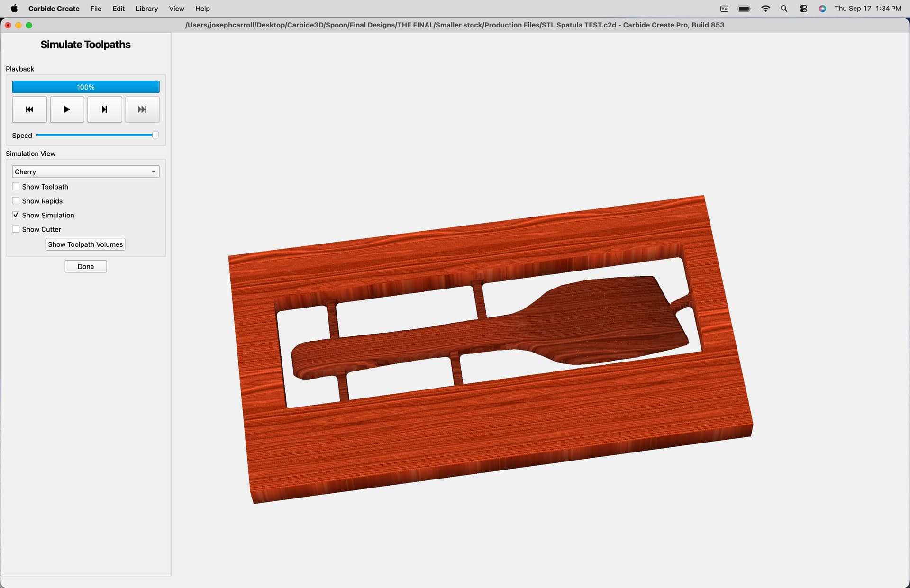Open the View menu
The image size is (910, 588).
pos(176,9)
